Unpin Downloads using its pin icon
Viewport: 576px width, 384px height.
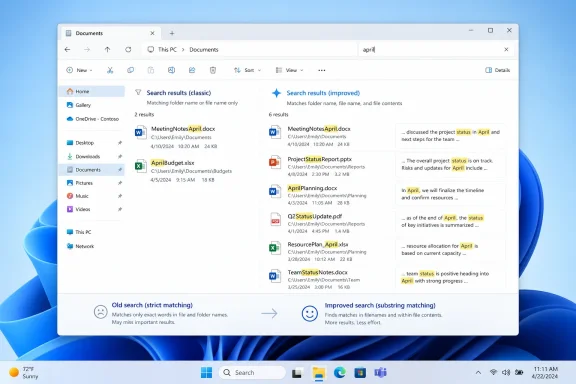120,157
